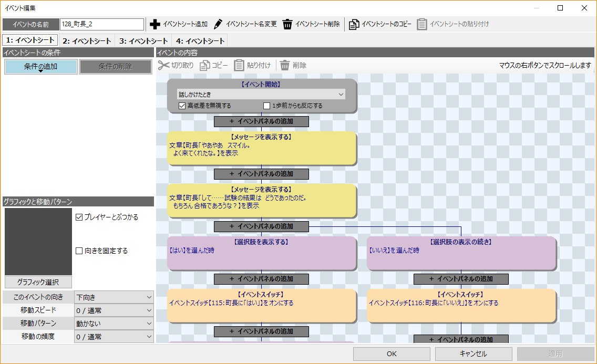Click イベントパネルの追加 below switch 116 panel
This screenshot has height=364, width=597.
pos(461,339)
